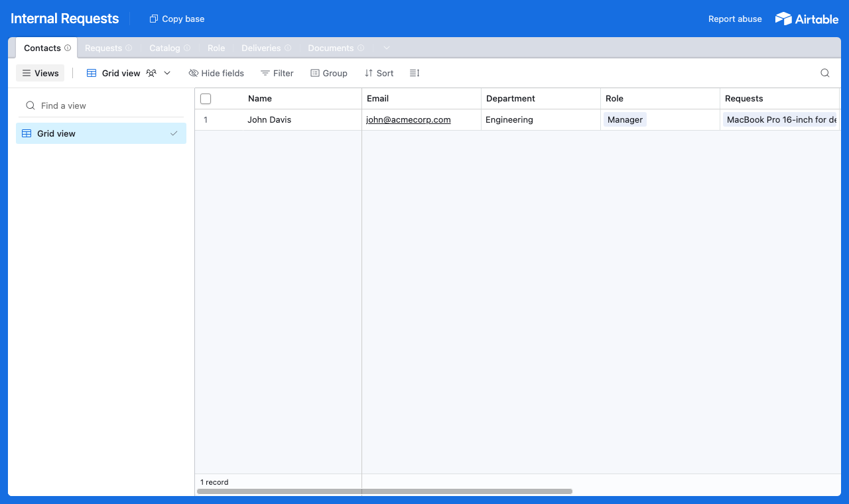
Task: Click the Role column header
Action: [661, 98]
